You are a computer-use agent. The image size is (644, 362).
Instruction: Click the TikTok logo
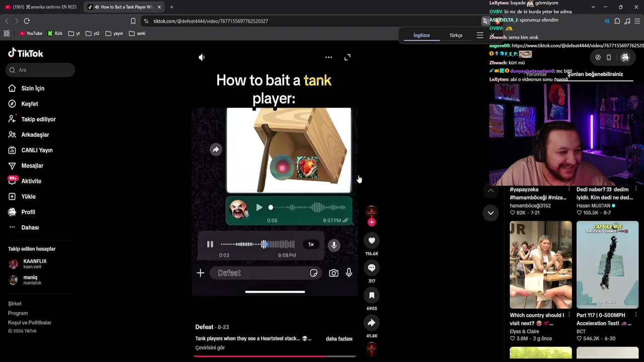point(26,53)
